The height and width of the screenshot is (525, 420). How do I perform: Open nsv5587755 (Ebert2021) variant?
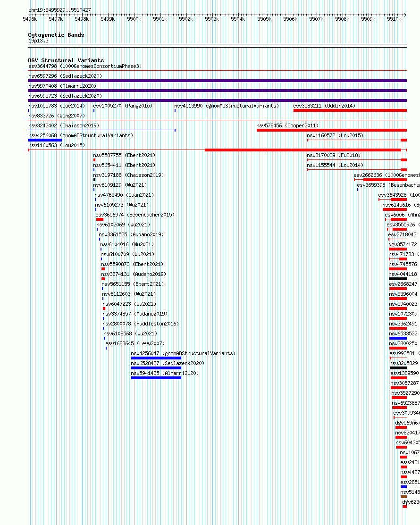(x=124, y=155)
